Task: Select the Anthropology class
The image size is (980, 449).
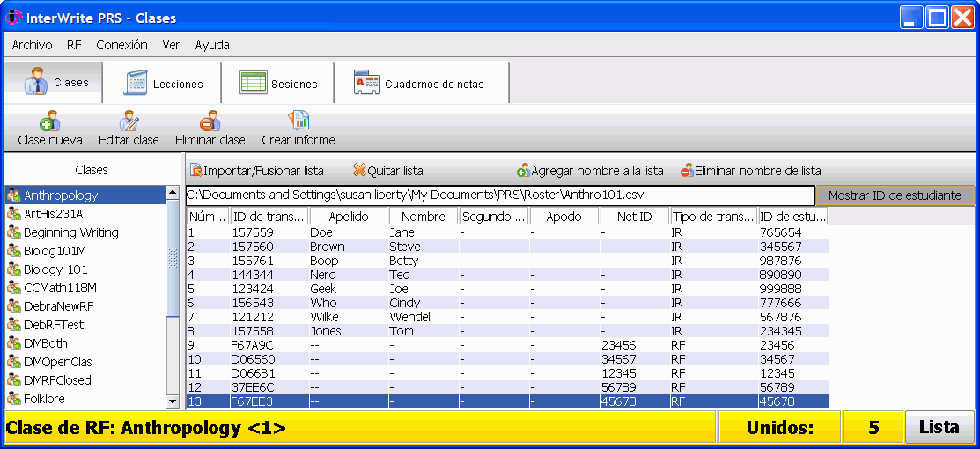Action: [x=85, y=195]
